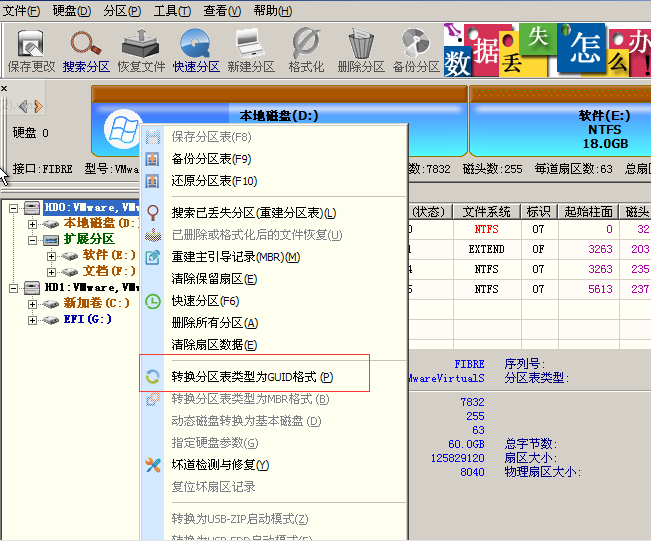Click the 软件(E:) NTFS partition block in disk map

tap(604, 129)
